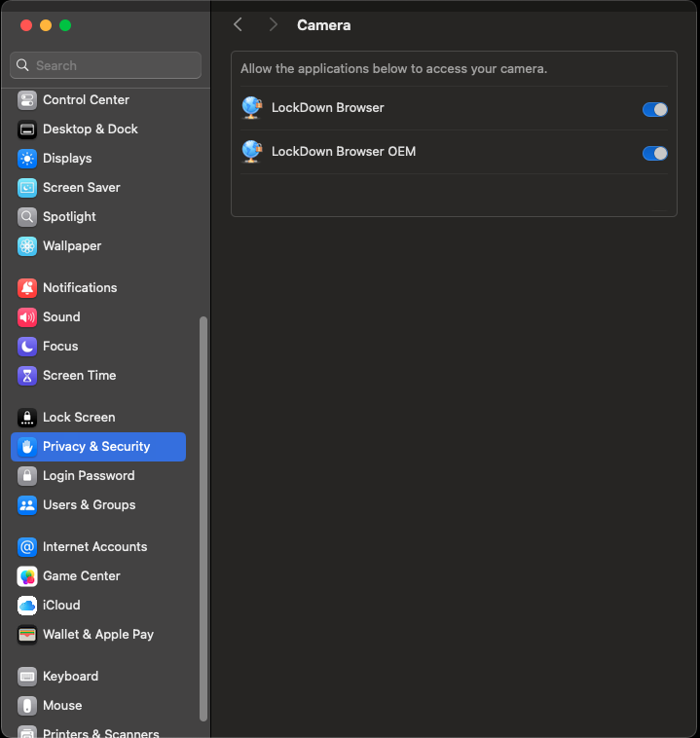Viewport: 700px width, 738px height.
Task: Select Privacy & Security label text
Action: [x=96, y=446]
